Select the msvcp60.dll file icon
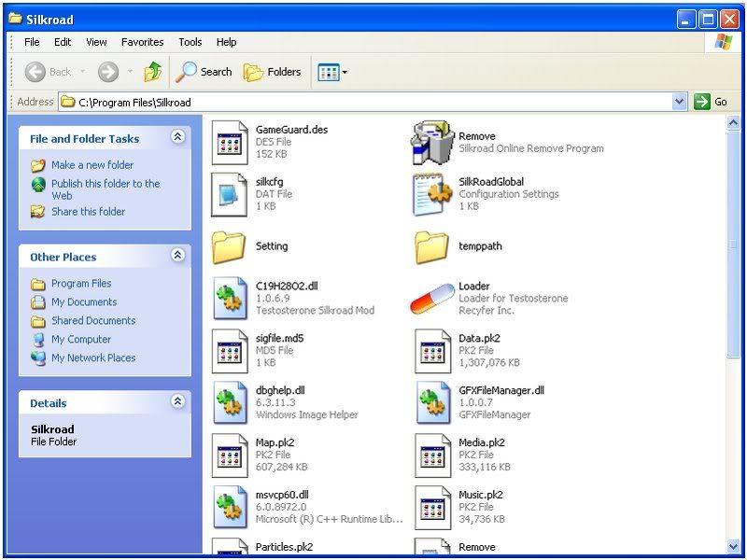 pyautogui.click(x=231, y=507)
